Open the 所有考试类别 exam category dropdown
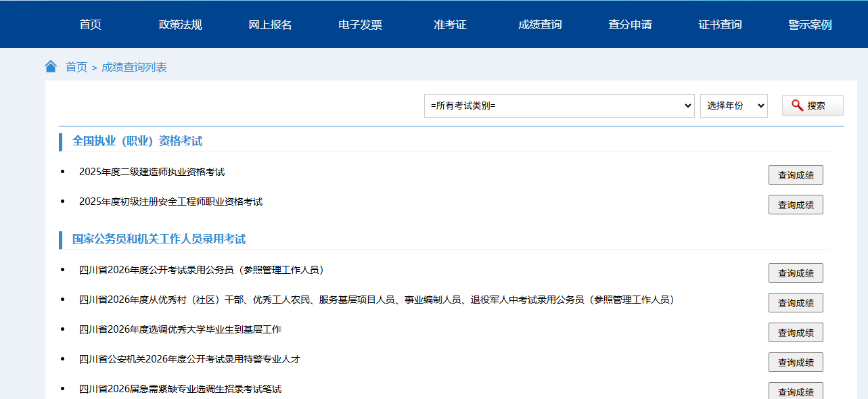The height and width of the screenshot is (399, 868). click(x=559, y=105)
